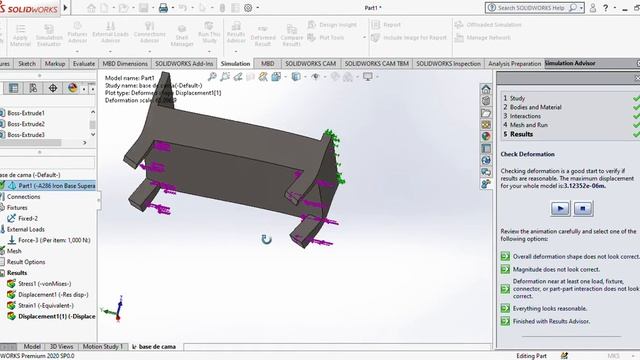Open the Simulation Evaluator tool
This screenshot has height=360, width=640.
pyautogui.click(x=49, y=35)
